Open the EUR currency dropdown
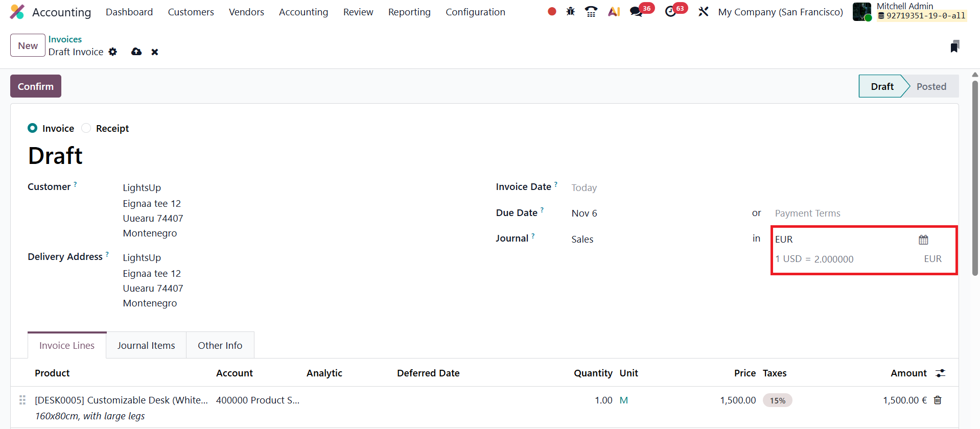Viewport: 980px width, 429px height. 843,239
